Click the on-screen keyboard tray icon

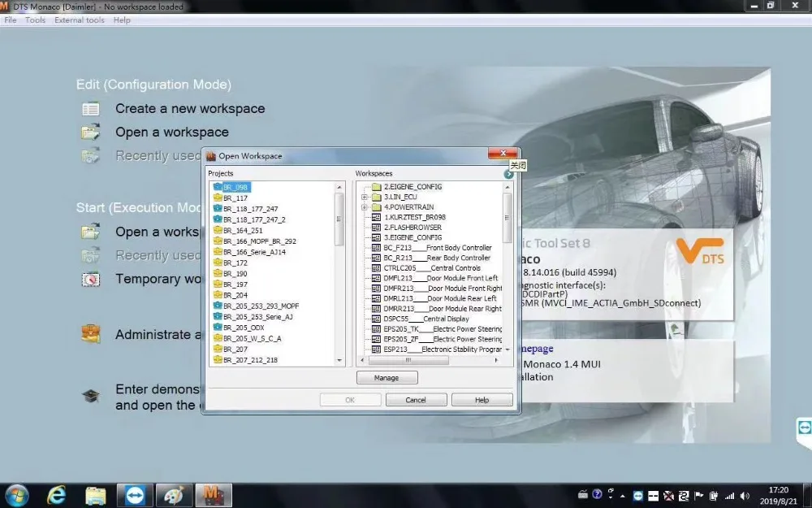pos(583,494)
